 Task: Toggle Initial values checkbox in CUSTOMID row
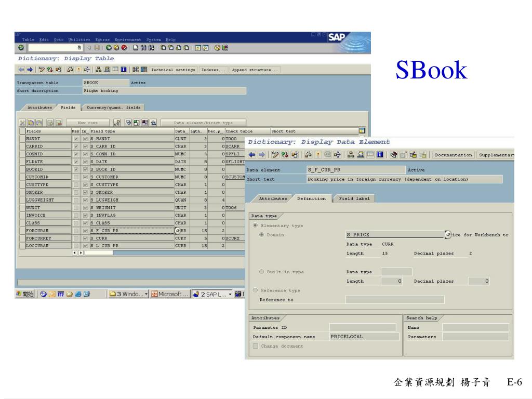(85, 177)
